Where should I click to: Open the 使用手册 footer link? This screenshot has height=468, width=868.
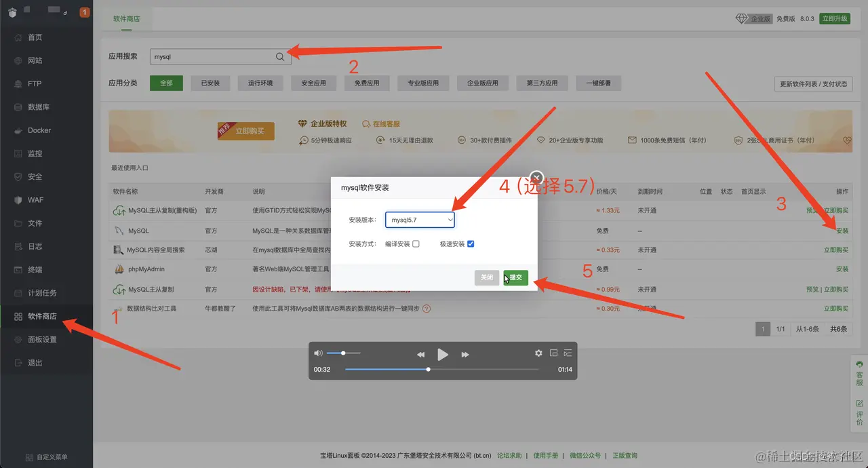tap(546, 456)
